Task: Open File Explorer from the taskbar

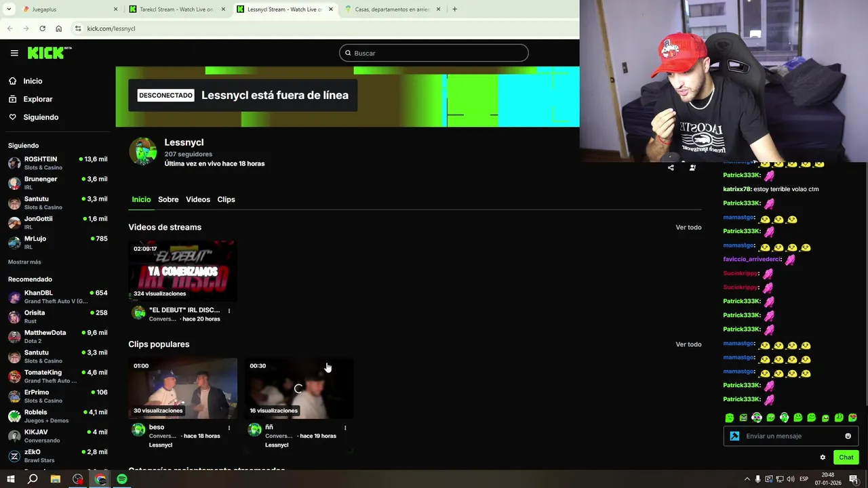Action: click(56, 479)
